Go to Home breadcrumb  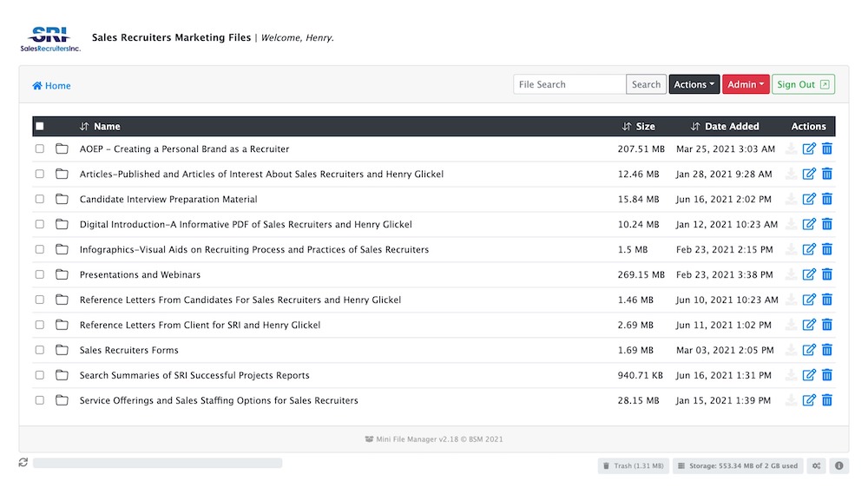tap(51, 85)
